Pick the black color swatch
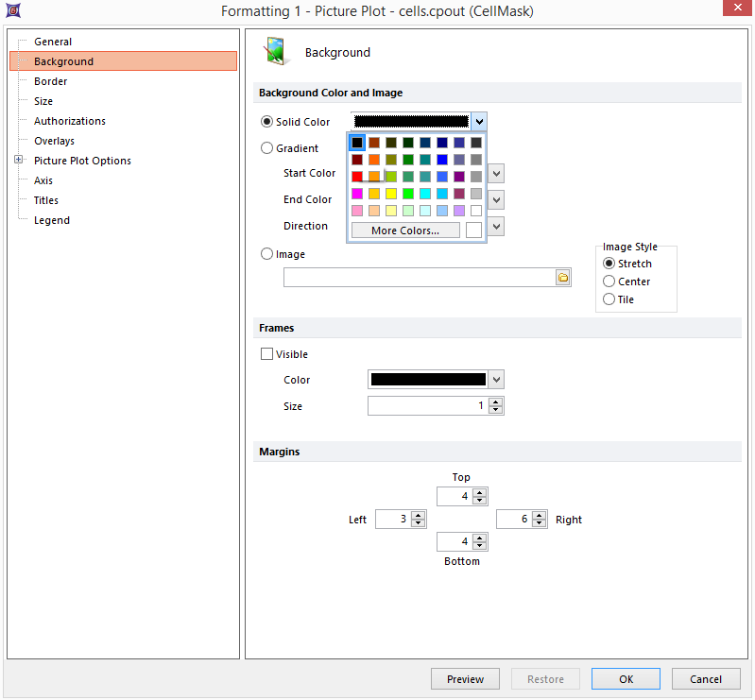The image size is (755, 700). pyautogui.click(x=357, y=143)
